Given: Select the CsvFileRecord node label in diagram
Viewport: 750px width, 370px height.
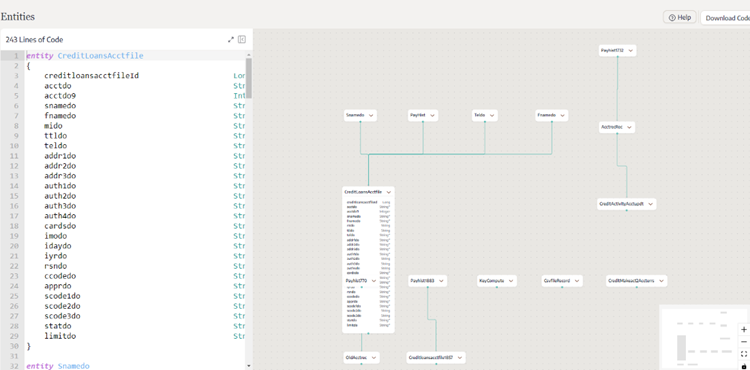Looking at the screenshot, I should point(557,281).
